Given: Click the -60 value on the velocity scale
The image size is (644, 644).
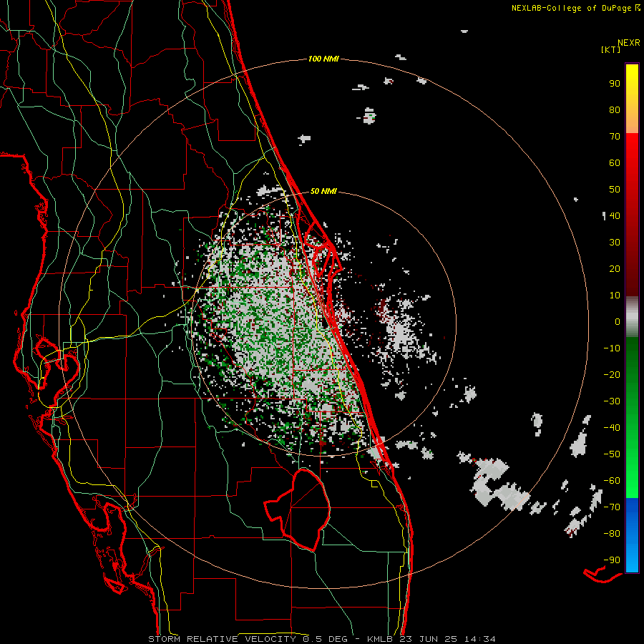Looking at the screenshot, I should (612, 481).
